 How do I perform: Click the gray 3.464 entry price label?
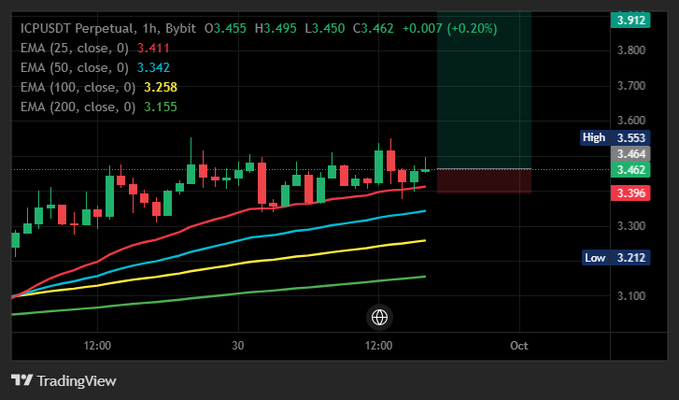point(630,154)
